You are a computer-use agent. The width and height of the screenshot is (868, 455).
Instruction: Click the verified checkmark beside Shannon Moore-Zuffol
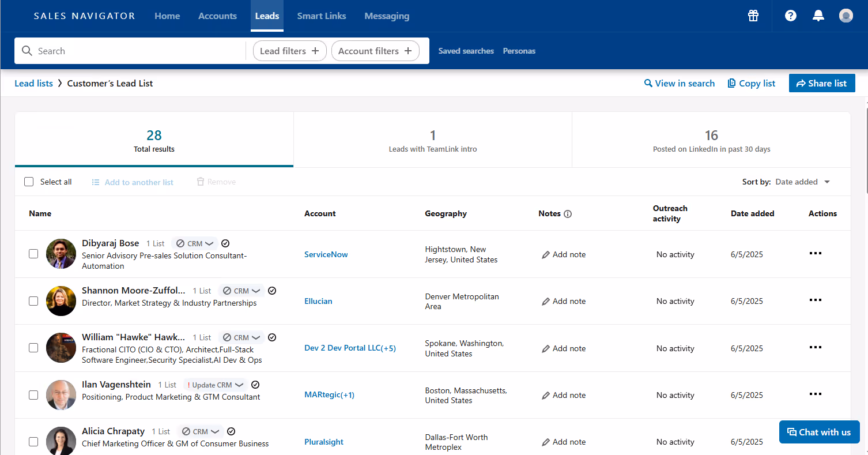click(x=272, y=291)
